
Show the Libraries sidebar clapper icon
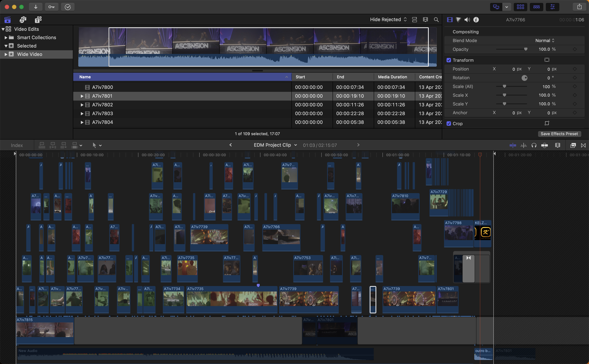[7, 19]
